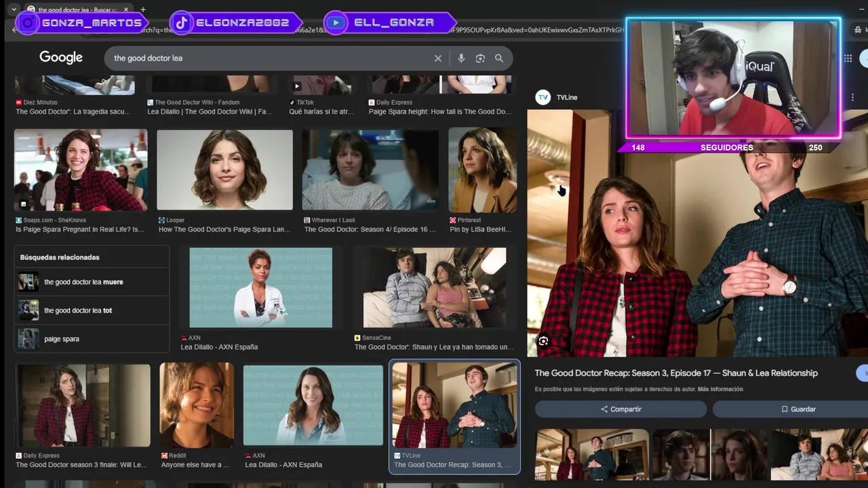Open Looper portrait image result
The height and width of the screenshot is (488, 868).
[224, 169]
